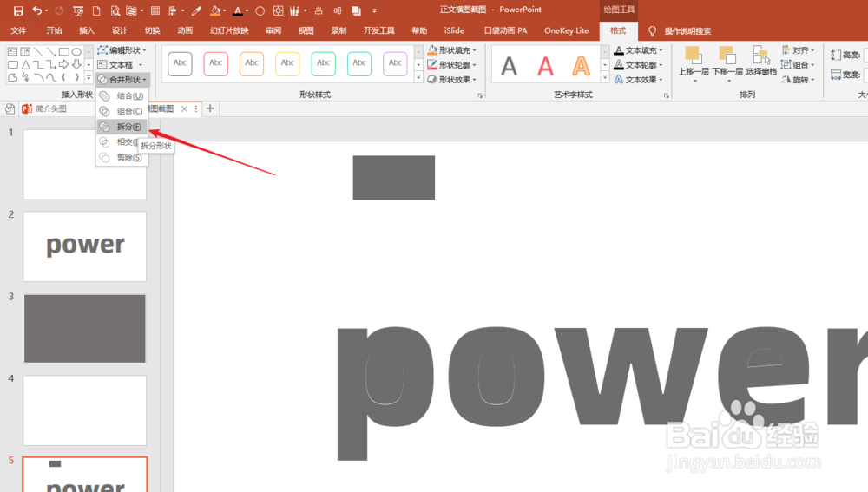Select the straight line shape in gallery

point(38,51)
